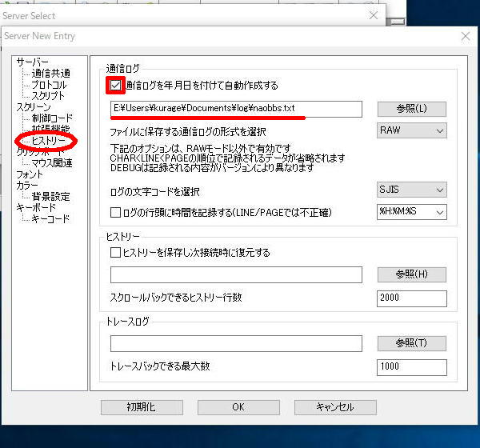This screenshot has height=448, width=480.
Task: Click the log file path field naobbs.txt
Action: click(236, 109)
